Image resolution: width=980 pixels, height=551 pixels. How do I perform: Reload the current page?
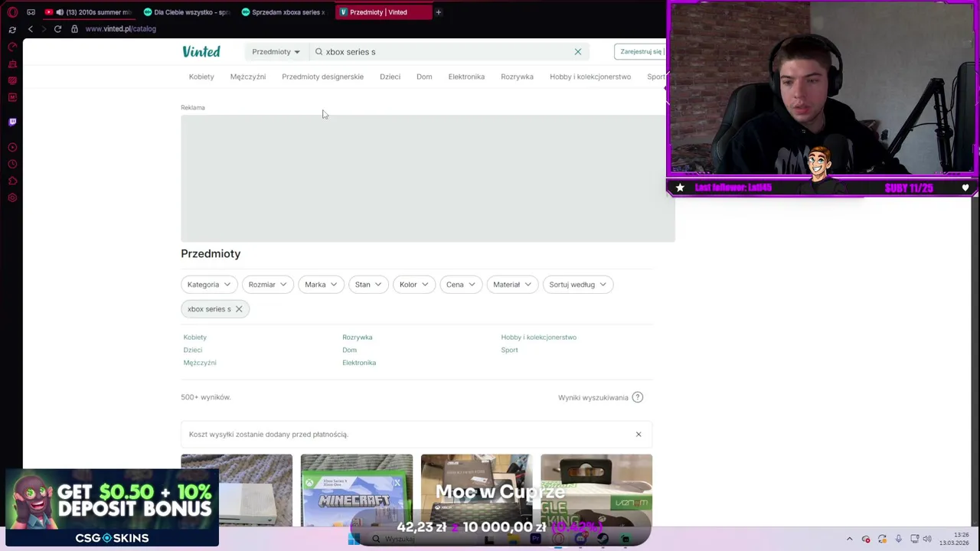(x=57, y=29)
